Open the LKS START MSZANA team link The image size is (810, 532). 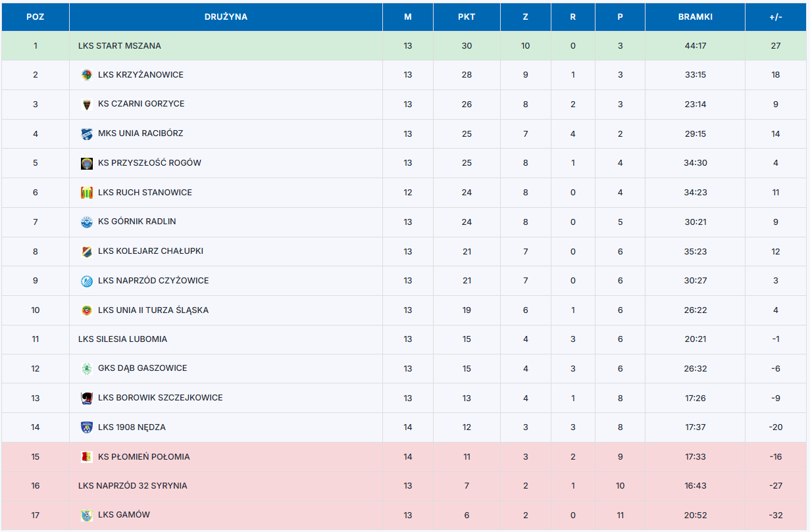point(119,46)
